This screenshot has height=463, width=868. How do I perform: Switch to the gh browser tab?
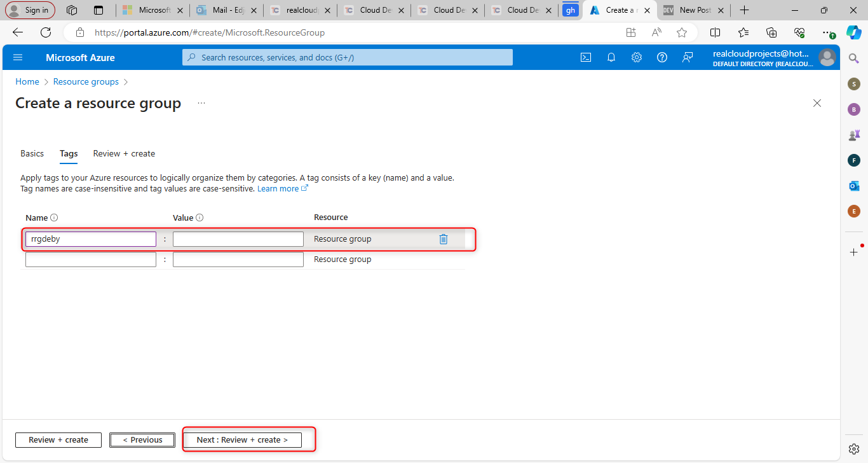click(x=571, y=10)
